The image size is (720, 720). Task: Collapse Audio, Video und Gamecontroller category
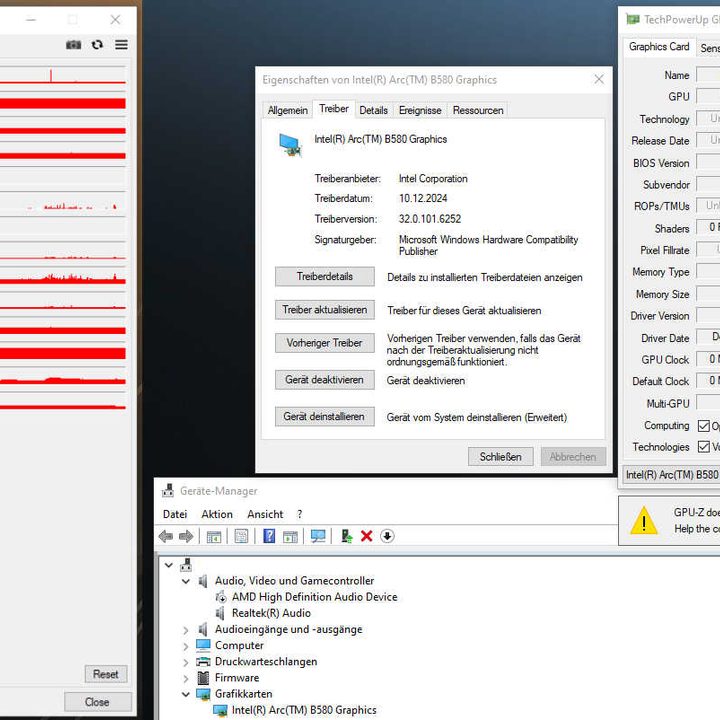186,581
